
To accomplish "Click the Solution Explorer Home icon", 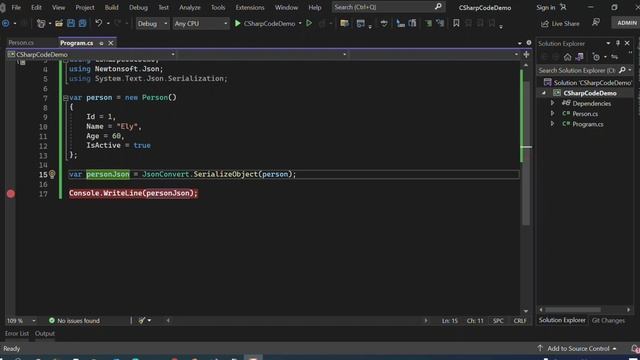I will [x=567, y=57].
